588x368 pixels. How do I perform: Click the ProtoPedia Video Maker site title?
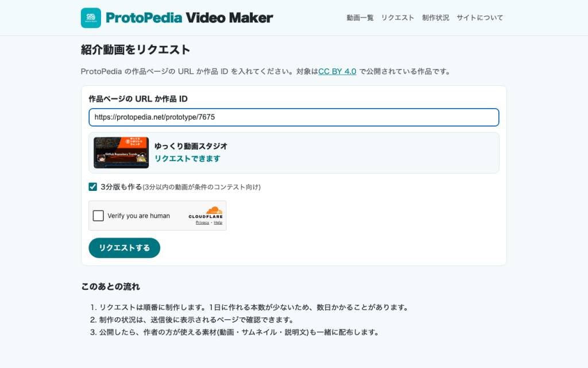tap(189, 18)
